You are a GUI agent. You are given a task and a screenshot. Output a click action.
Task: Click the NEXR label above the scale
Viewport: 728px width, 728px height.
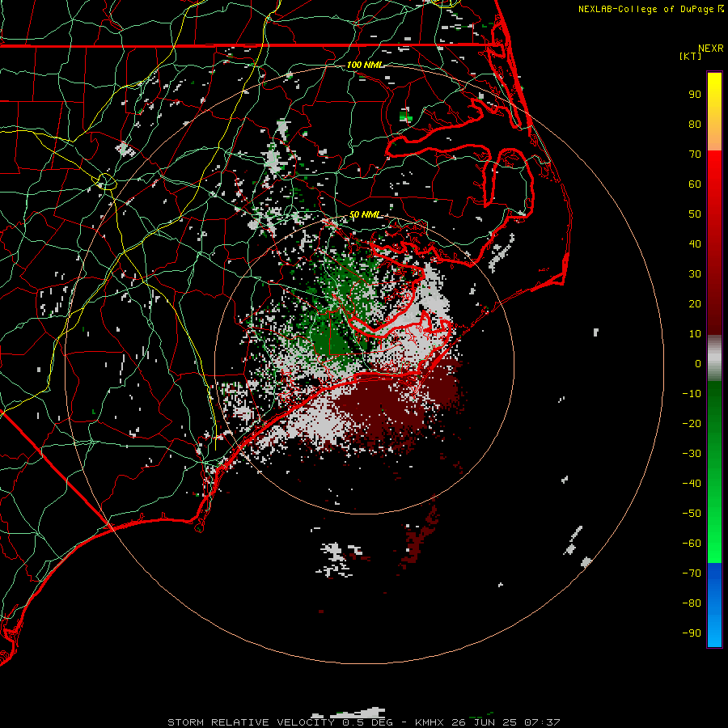point(711,49)
